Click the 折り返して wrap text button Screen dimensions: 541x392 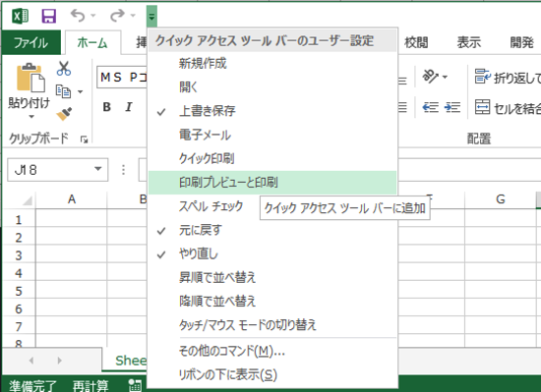pyautogui.click(x=508, y=78)
